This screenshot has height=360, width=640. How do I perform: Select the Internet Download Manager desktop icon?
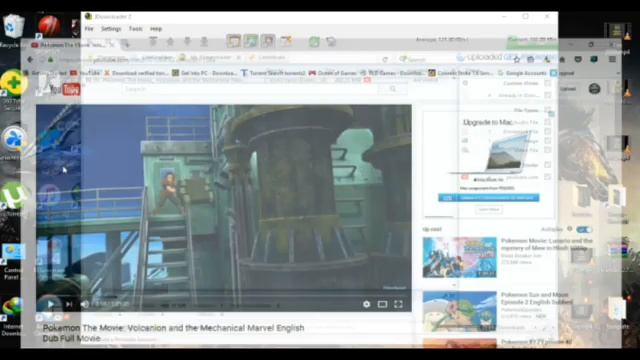tap(12, 316)
